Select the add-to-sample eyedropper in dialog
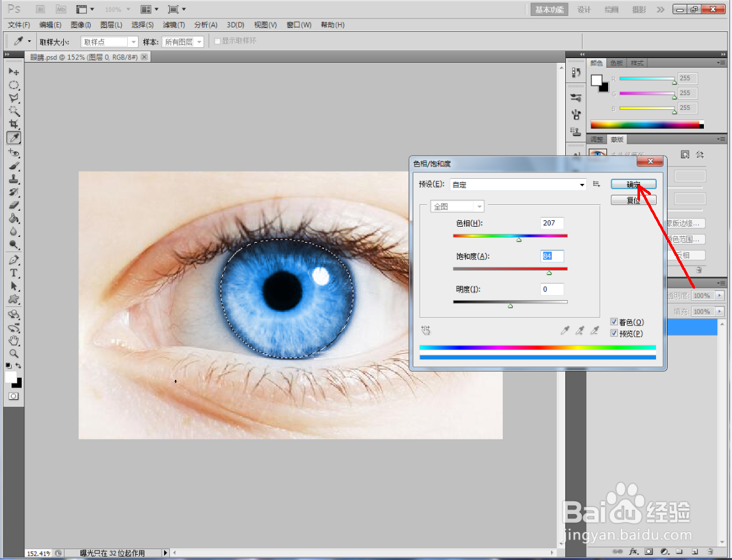 pos(579,331)
